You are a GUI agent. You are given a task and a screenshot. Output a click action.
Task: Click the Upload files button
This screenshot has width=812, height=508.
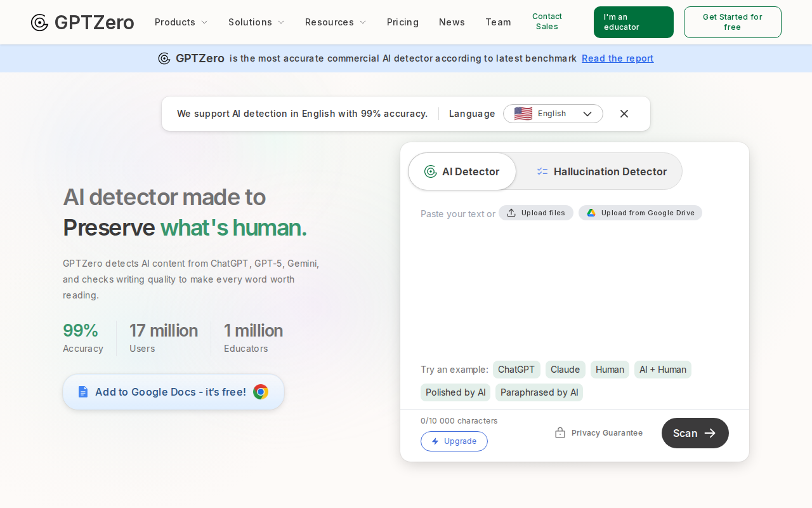coord(536,213)
